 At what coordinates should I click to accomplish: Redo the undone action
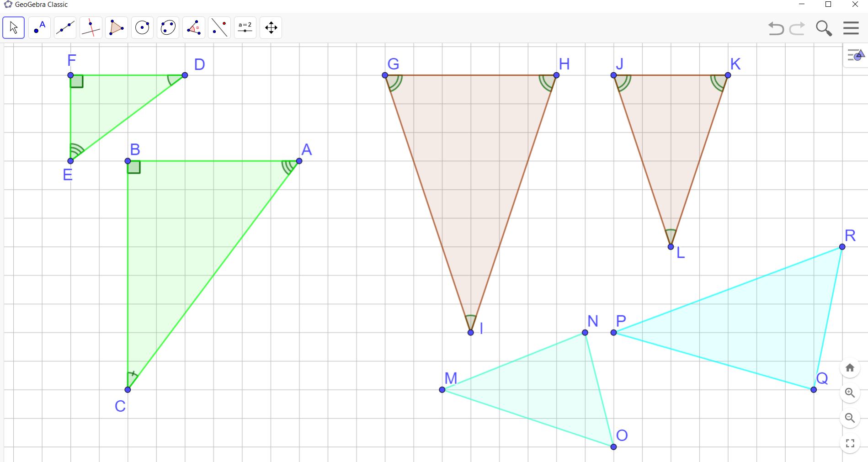[x=797, y=28]
